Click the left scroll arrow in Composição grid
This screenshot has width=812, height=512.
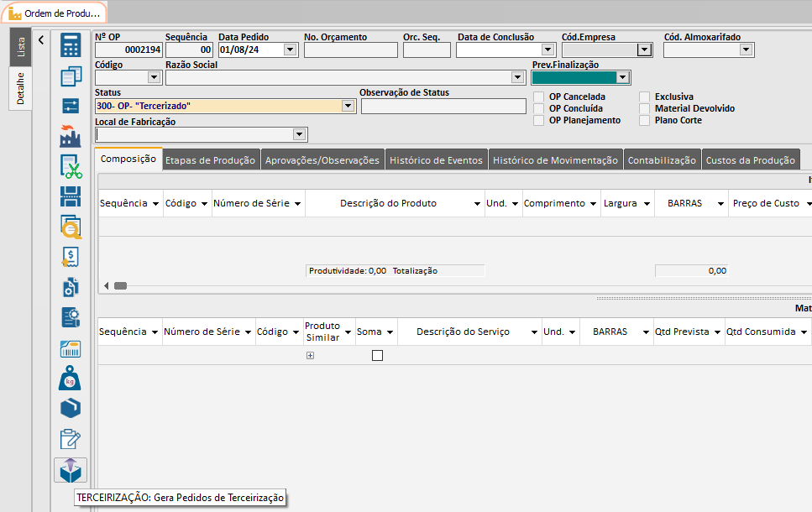click(x=106, y=285)
